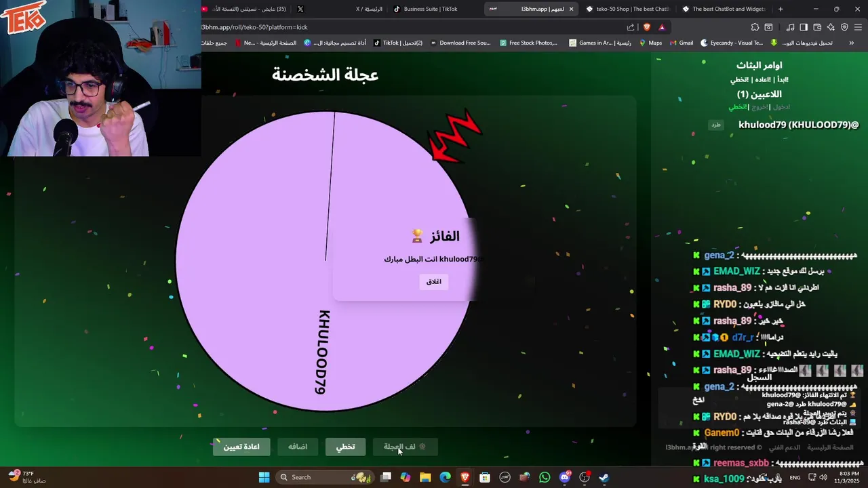The width and height of the screenshot is (868, 488).
Task: Click chat username Ganem0
Action: pos(722,432)
